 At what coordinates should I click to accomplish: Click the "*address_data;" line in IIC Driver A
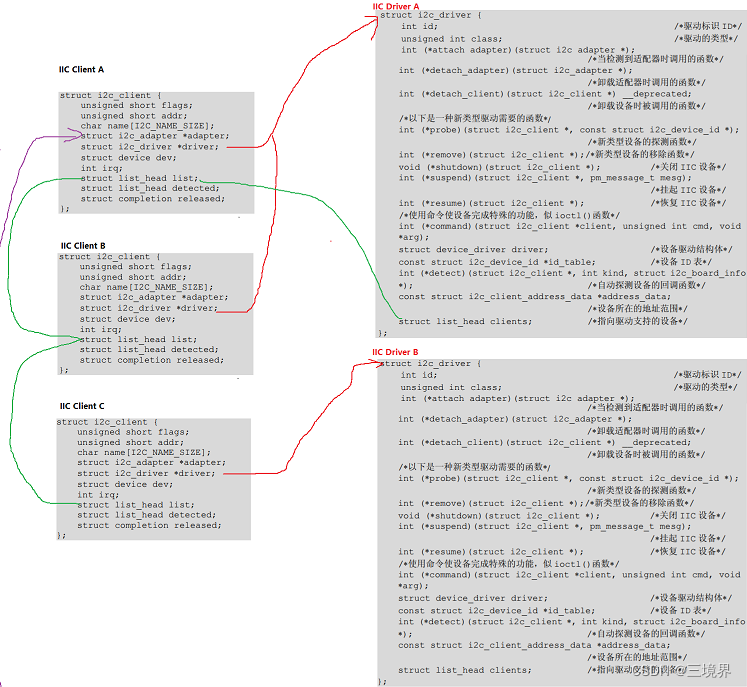pos(535,297)
